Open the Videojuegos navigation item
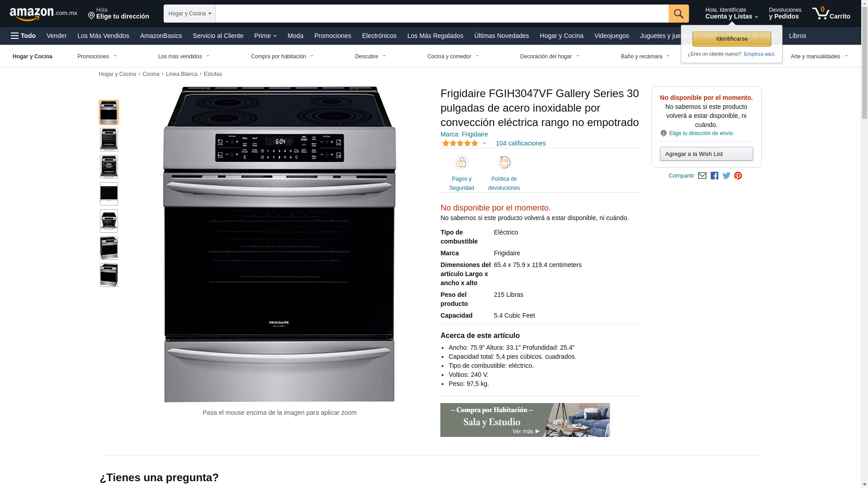 pos(611,36)
